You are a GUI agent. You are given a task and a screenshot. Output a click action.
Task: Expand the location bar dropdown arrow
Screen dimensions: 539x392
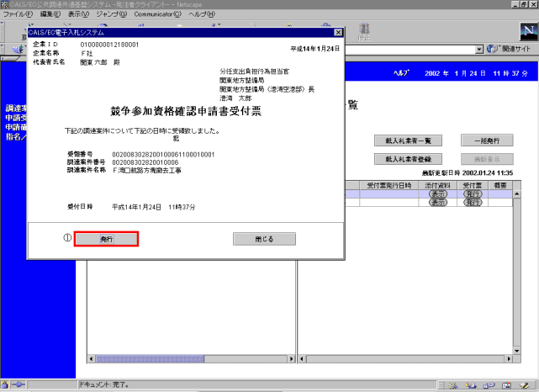point(478,50)
